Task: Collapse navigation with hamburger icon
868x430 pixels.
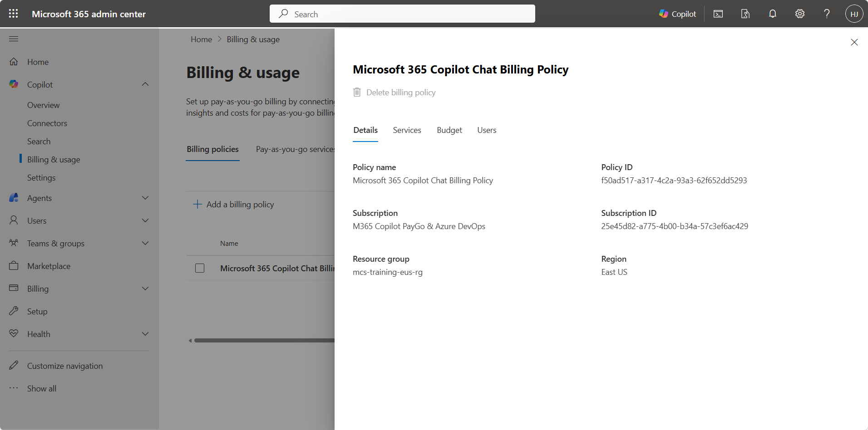Action: click(14, 39)
